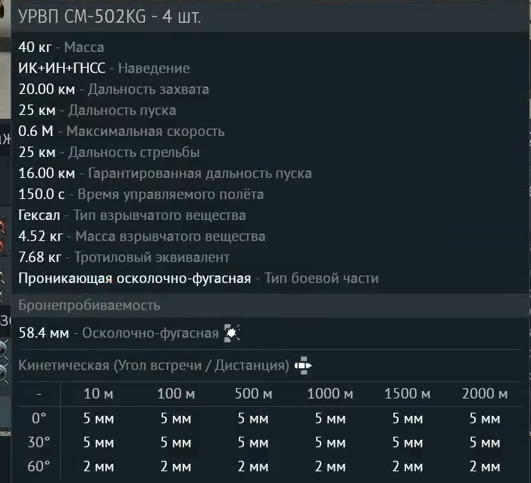The image size is (531, 483).
Task: Click the Бронепробиваемость section header
Action: [x=89, y=305]
